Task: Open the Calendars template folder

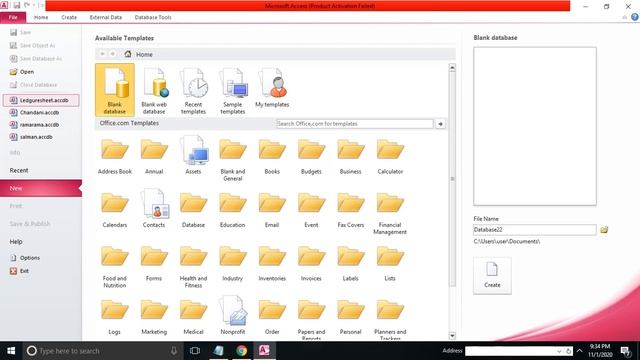Action: click(115, 210)
